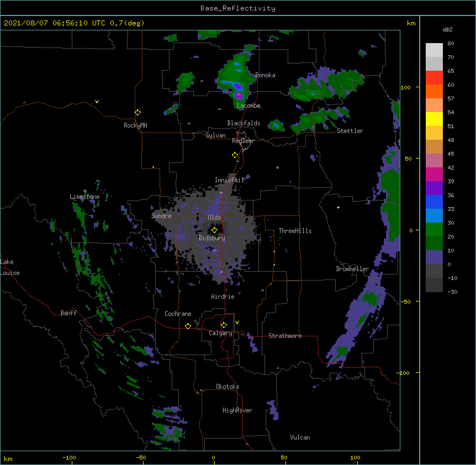Click the magenta storm core north of Lacombe
Viewport: 476px width, 465px height.
(239, 96)
